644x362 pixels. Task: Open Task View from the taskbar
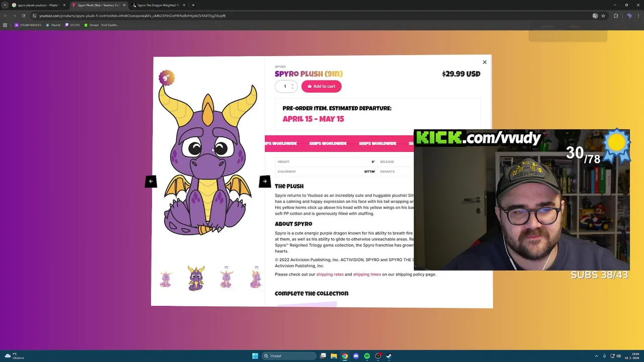coord(323,356)
